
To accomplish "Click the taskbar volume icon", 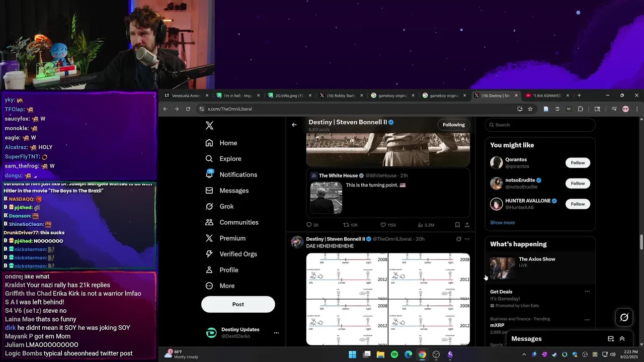I will (x=613, y=354).
